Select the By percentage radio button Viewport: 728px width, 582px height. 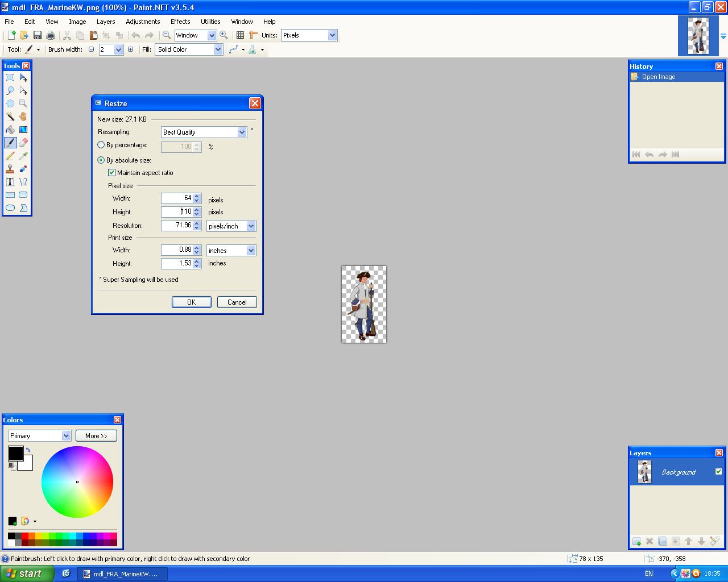[101, 145]
